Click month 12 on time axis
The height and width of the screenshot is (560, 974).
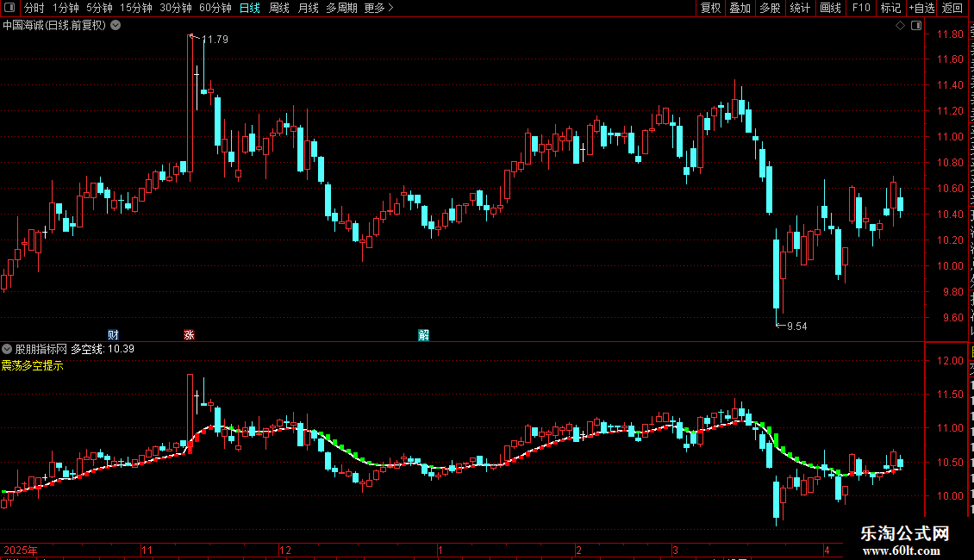coord(285,550)
